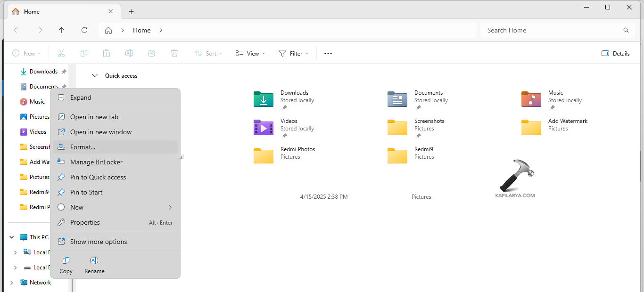Click the Refresh icon in navigation bar

pyautogui.click(x=84, y=30)
